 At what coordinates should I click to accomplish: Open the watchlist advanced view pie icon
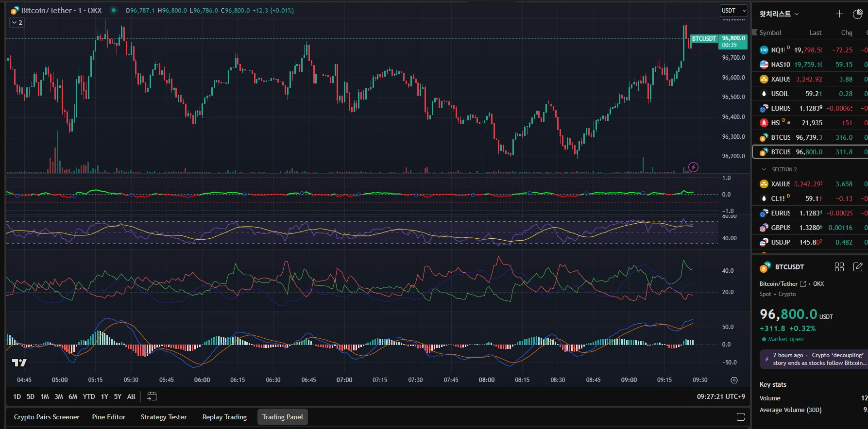[x=858, y=14]
